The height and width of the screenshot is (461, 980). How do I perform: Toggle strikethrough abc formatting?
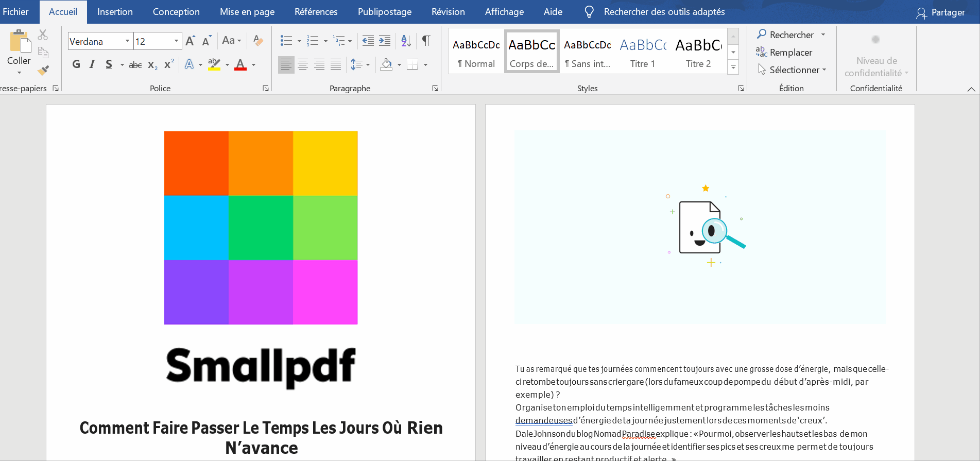click(135, 65)
